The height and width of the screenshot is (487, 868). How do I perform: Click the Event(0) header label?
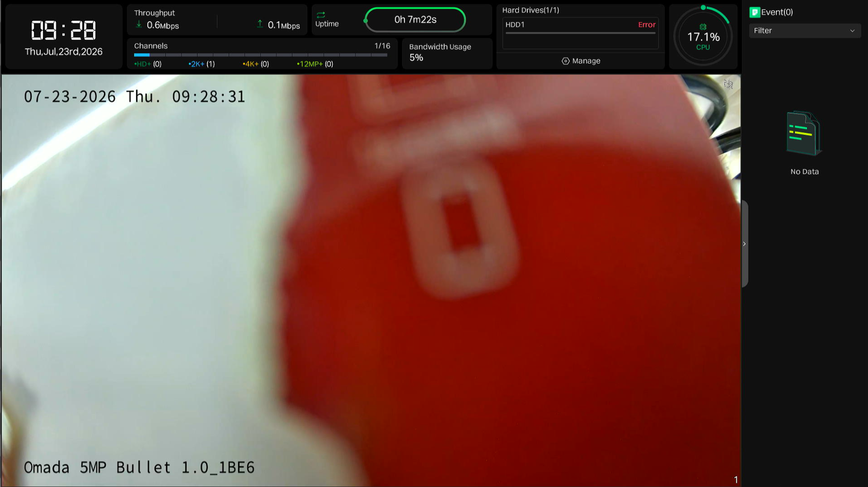[x=777, y=12]
